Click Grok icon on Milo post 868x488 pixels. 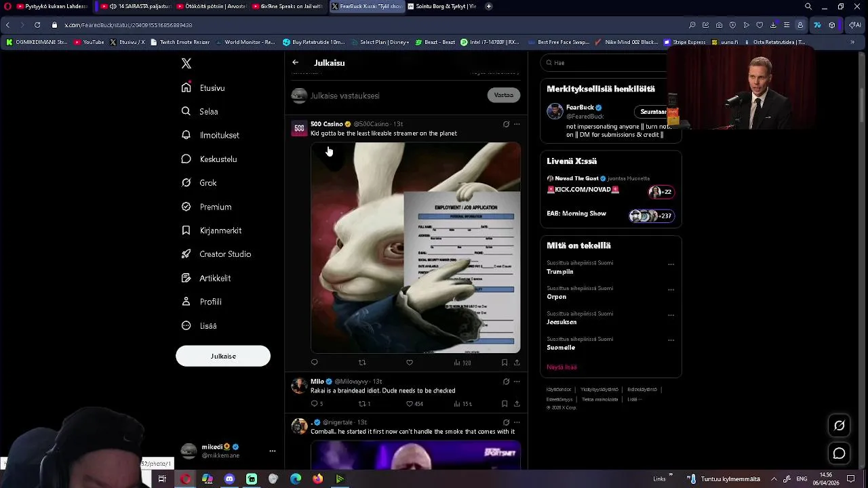pyautogui.click(x=506, y=382)
